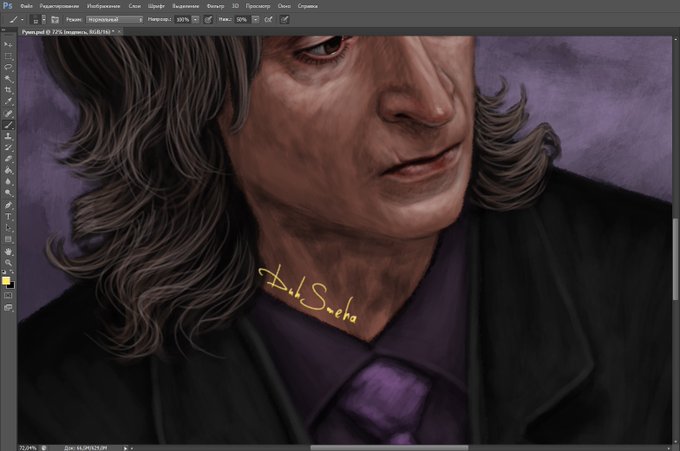The image size is (680, 451).
Task: Select the Hand tool
Action: (x=8, y=252)
